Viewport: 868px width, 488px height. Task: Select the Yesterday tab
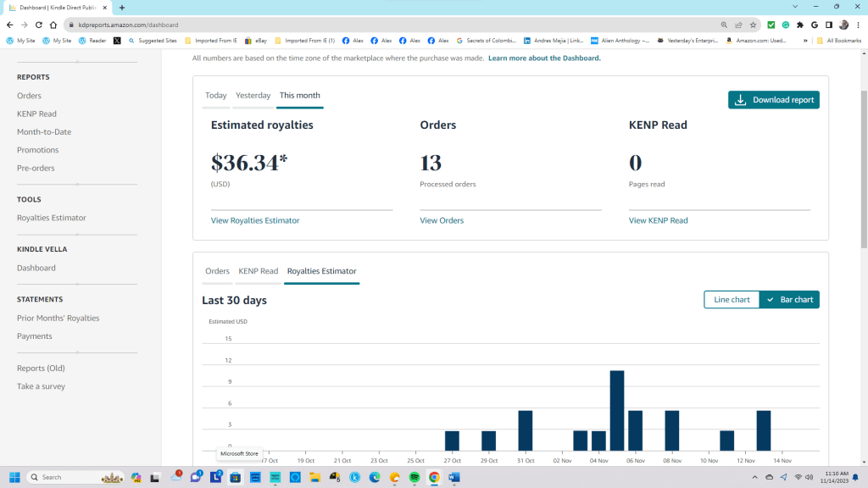click(x=253, y=96)
